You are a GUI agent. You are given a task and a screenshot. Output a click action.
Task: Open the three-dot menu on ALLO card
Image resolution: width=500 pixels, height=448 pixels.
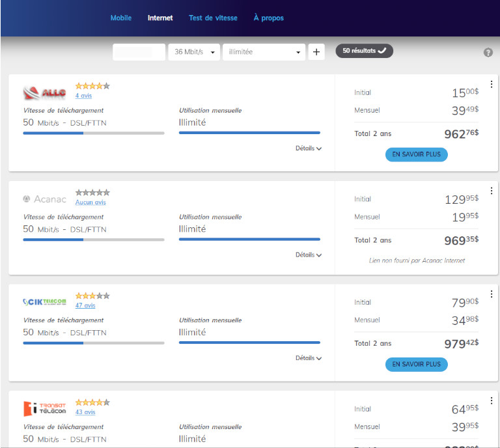click(492, 85)
